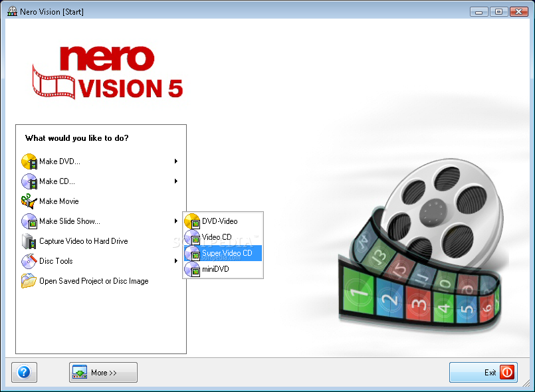Click the red power icon on the Exit button

[507, 372]
